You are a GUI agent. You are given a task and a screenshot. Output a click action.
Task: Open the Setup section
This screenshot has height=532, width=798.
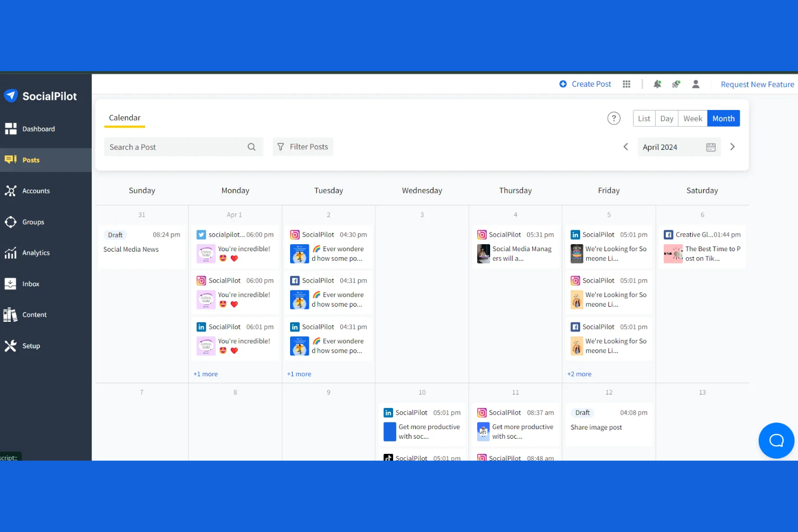pyautogui.click(x=31, y=346)
